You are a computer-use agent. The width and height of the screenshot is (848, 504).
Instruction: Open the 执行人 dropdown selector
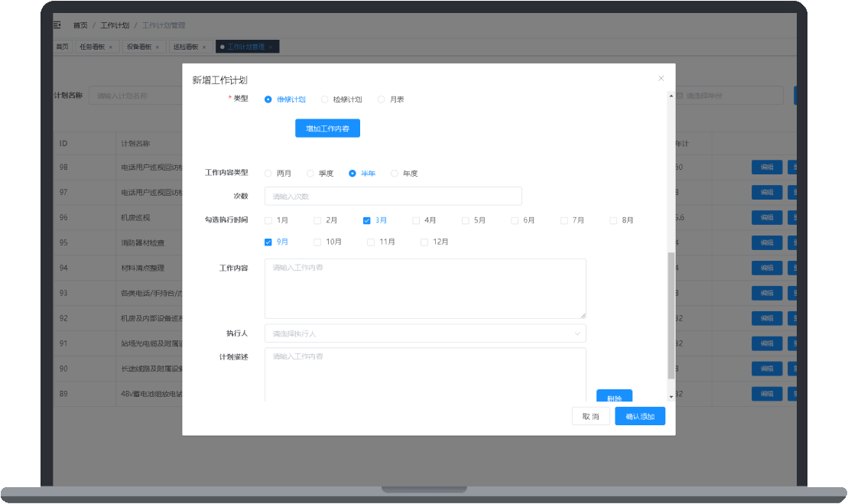pyautogui.click(x=425, y=333)
